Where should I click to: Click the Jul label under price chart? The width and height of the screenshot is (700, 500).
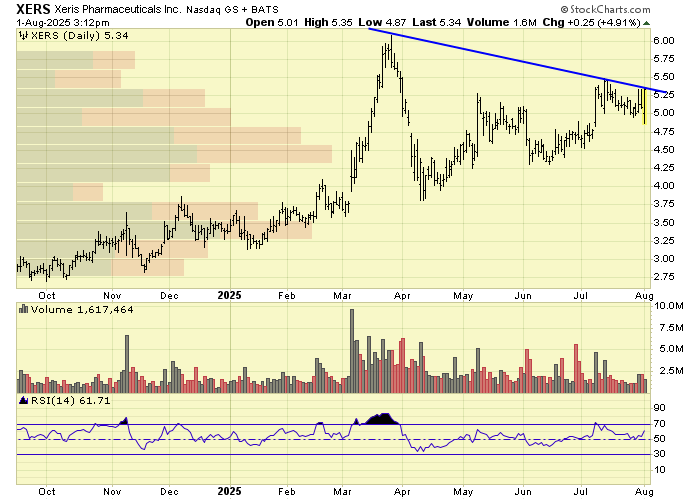581,296
